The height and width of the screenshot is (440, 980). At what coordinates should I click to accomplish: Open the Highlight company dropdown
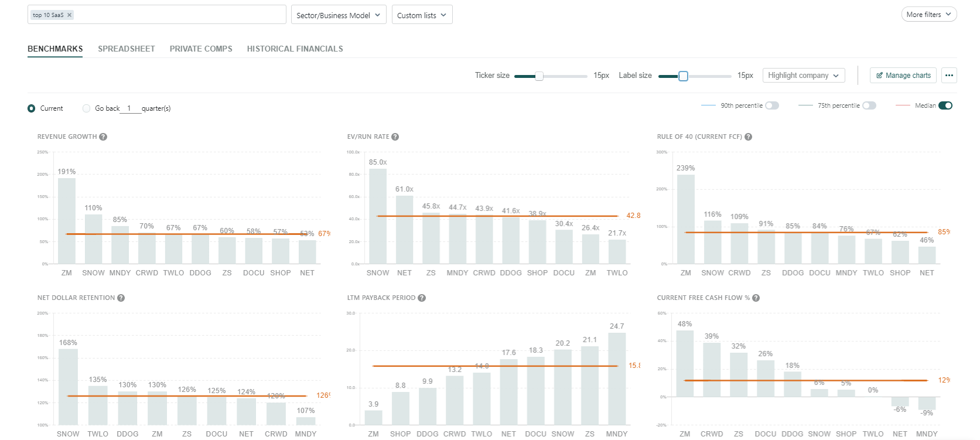point(804,75)
